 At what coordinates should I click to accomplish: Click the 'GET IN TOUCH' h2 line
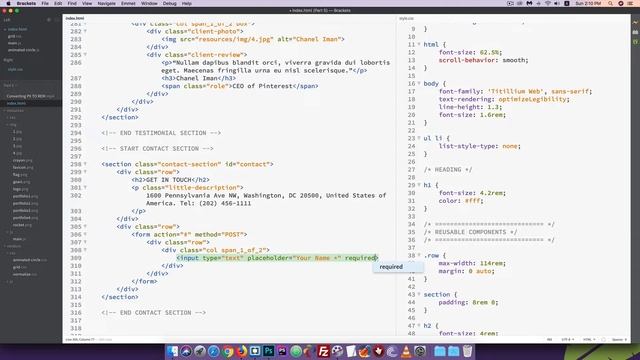click(171, 180)
